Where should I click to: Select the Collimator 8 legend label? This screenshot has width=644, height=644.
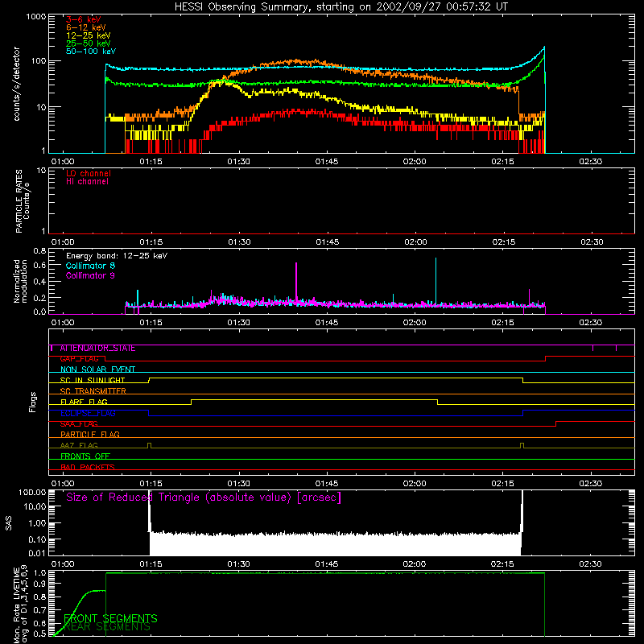[90, 266]
